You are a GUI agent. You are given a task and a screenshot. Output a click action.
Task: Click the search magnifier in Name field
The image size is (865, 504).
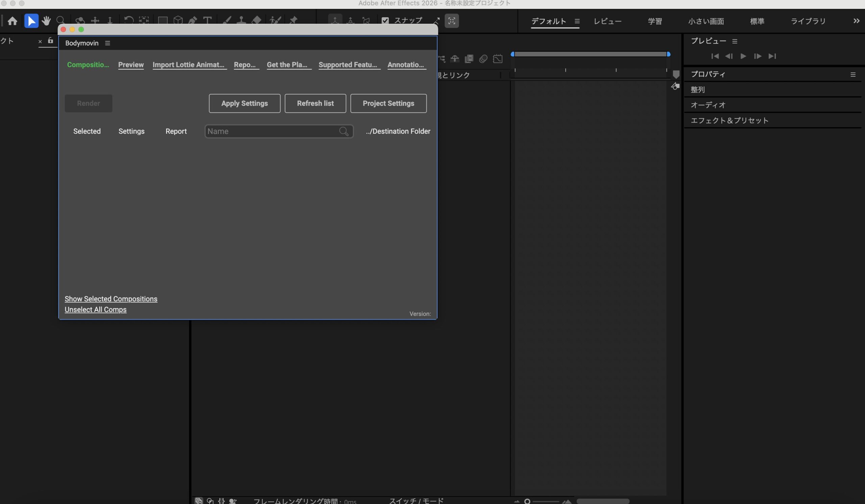[x=344, y=131]
